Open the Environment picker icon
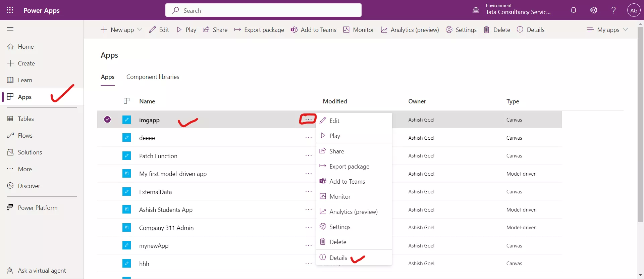The image size is (644, 279). tap(476, 10)
